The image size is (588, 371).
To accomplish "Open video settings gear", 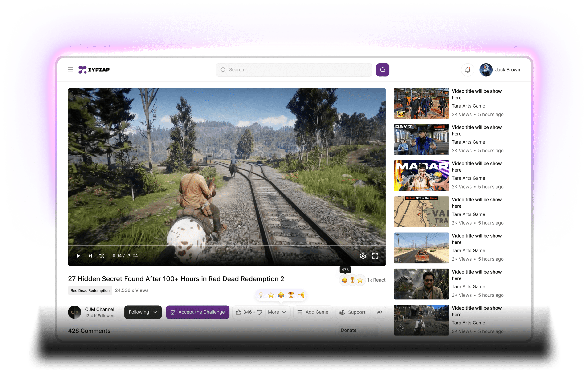I will tap(363, 256).
